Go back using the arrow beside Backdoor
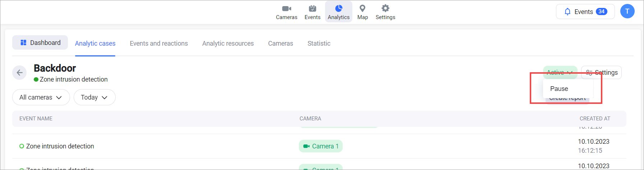 19,73
